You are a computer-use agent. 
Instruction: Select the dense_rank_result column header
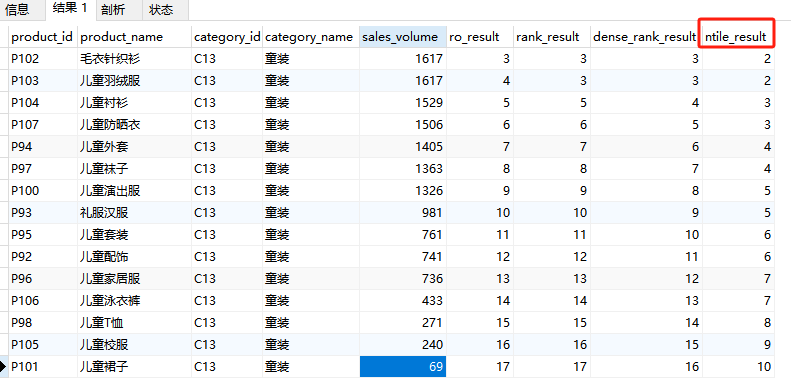(x=646, y=37)
